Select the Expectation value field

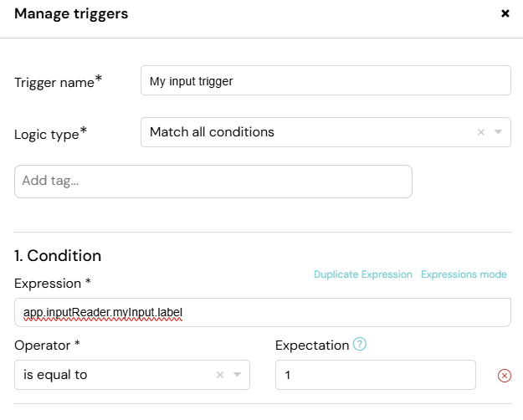(x=376, y=375)
